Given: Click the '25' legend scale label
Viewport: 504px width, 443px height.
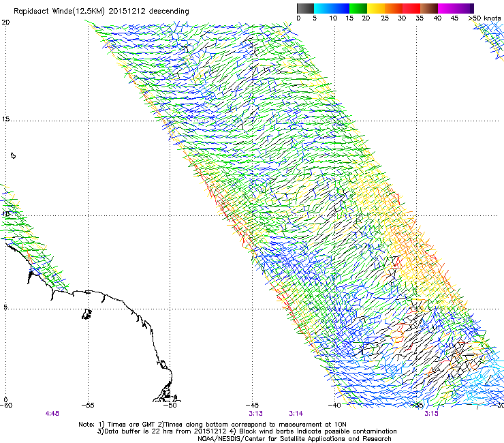Looking at the screenshot, I should (x=385, y=18).
